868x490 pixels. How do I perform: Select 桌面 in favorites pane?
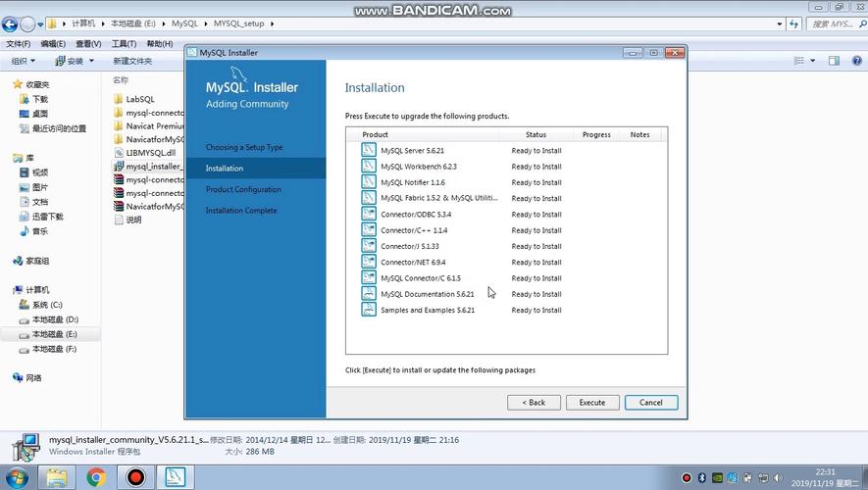(33, 114)
